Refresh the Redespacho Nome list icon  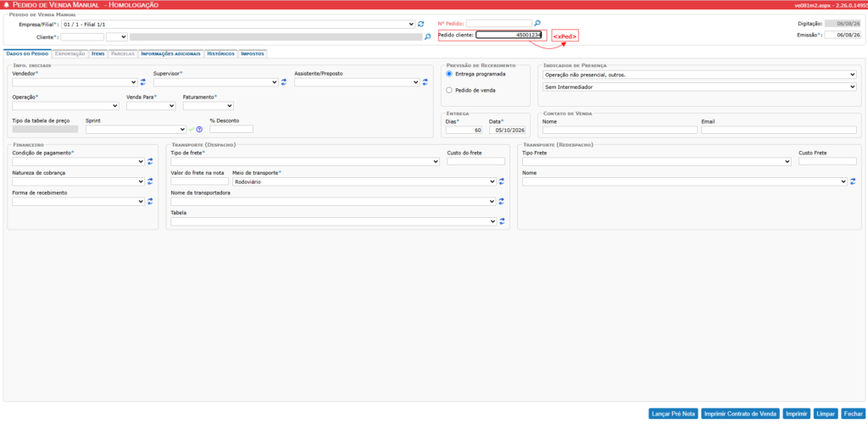pos(853,181)
